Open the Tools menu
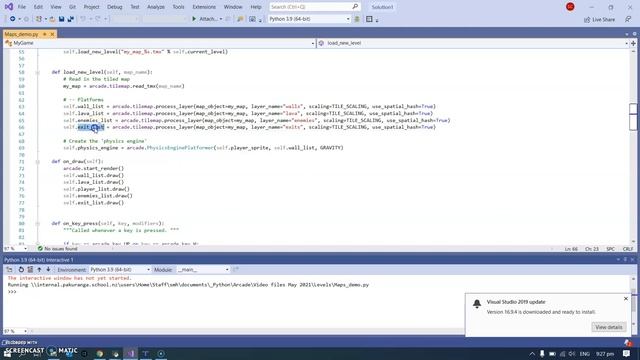 [178, 7]
